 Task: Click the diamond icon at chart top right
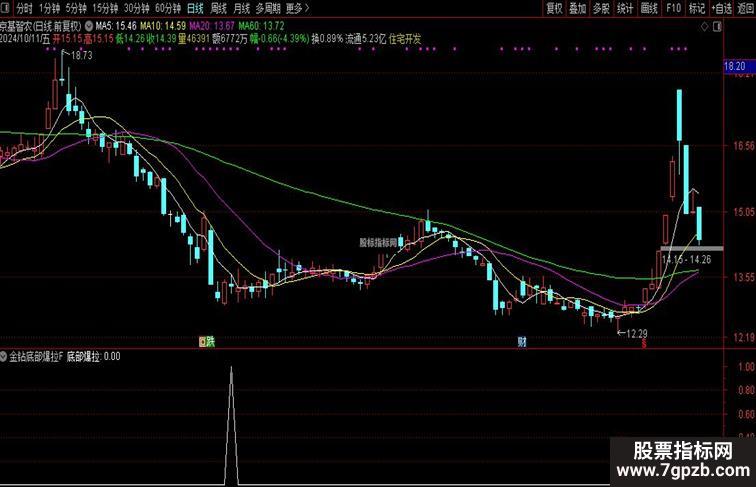pyautogui.click(x=704, y=27)
